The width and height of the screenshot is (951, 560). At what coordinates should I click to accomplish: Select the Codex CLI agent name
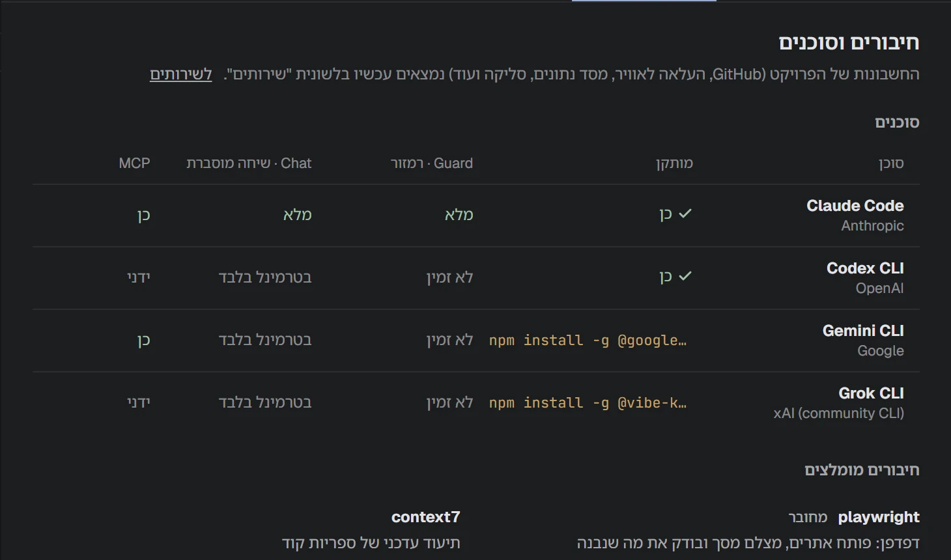click(865, 268)
